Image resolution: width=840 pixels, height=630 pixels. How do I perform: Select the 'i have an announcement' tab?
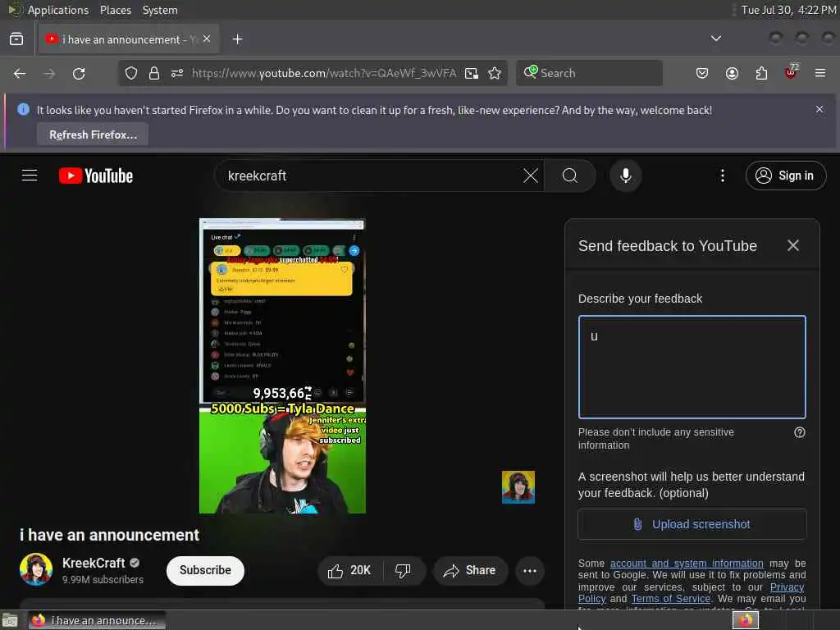[x=129, y=39]
